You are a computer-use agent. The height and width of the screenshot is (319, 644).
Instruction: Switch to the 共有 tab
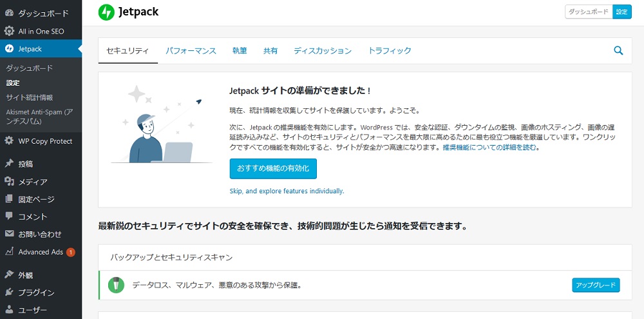pos(270,51)
